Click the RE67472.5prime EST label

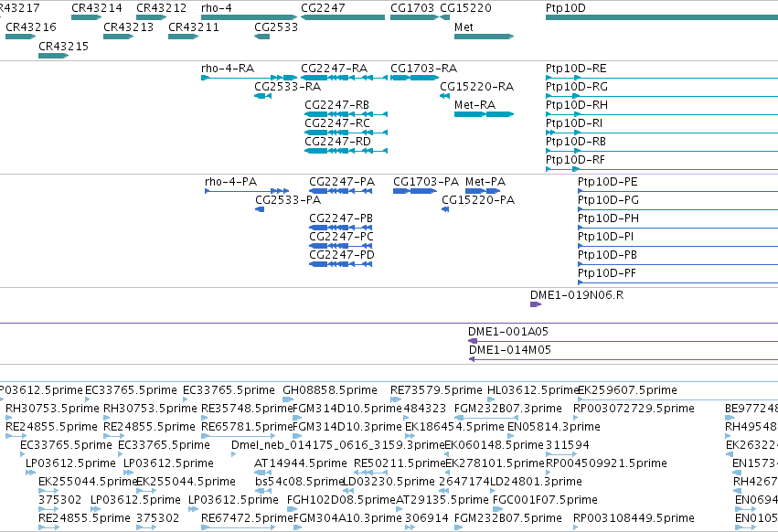click(247, 518)
